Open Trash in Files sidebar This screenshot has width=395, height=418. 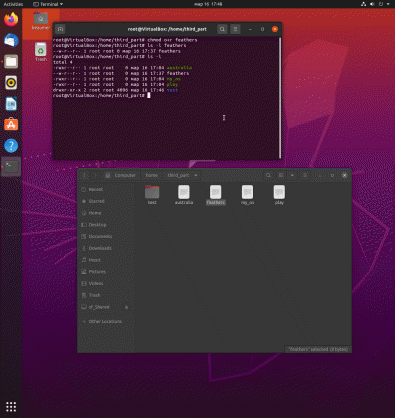(106, 295)
